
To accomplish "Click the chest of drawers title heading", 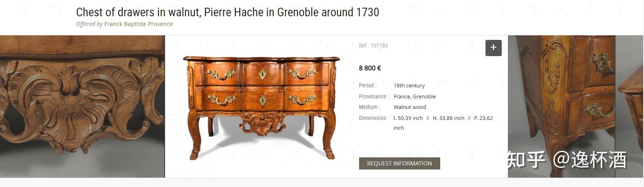I will coord(227,12).
